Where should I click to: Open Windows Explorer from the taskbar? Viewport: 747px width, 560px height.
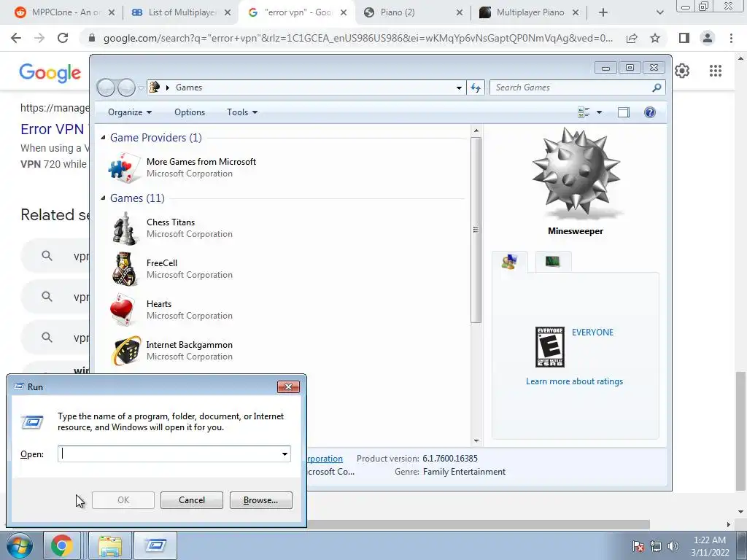coord(110,545)
